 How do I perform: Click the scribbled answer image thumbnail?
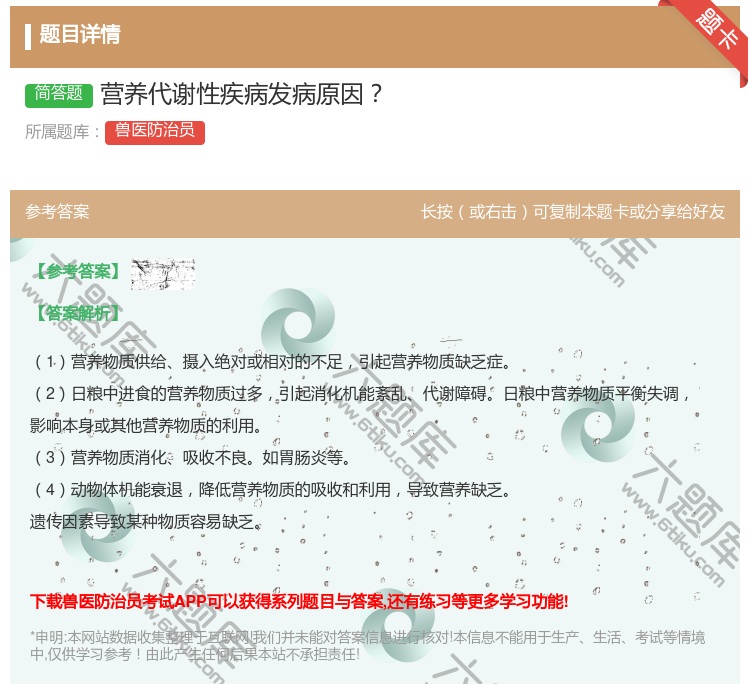[163, 274]
